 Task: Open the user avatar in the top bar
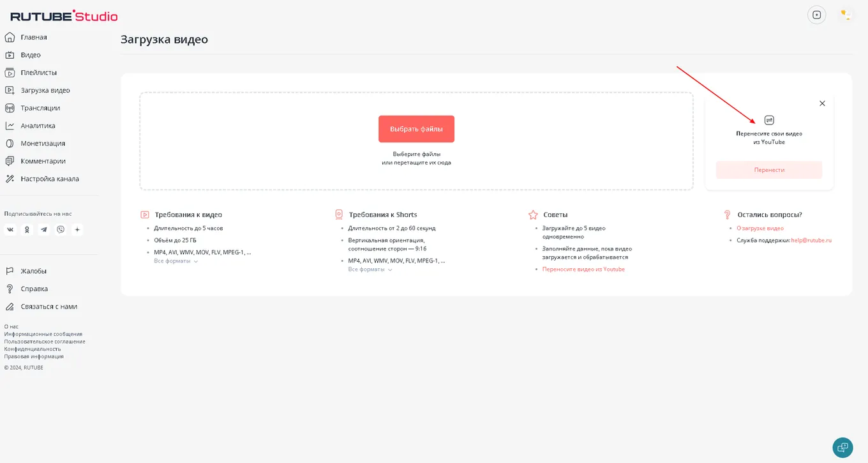tap(845, 15)
